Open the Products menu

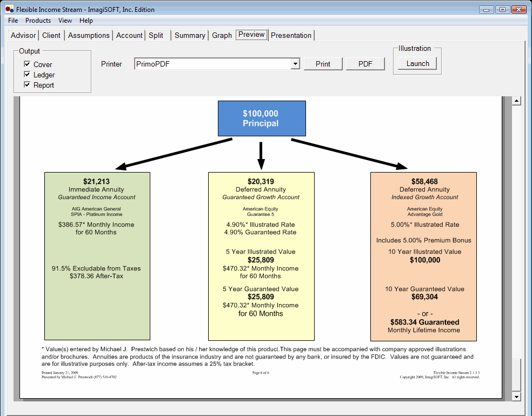[38, 21]
